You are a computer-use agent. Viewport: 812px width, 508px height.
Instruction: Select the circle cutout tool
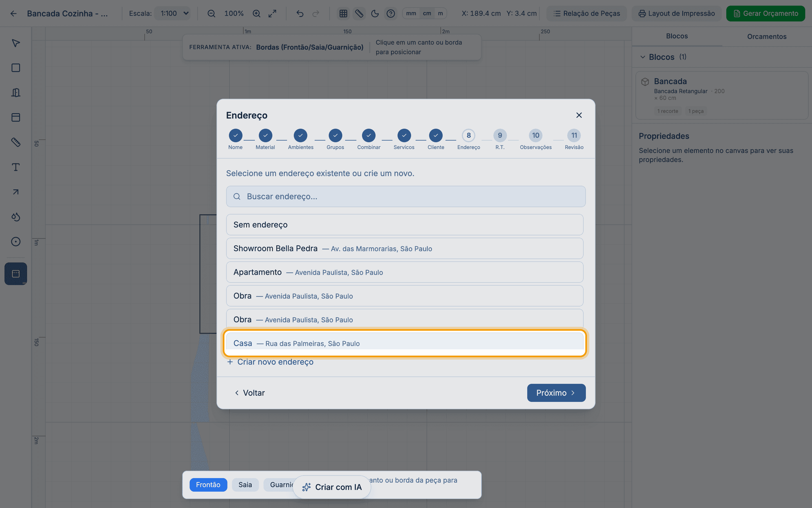(16, 242)
